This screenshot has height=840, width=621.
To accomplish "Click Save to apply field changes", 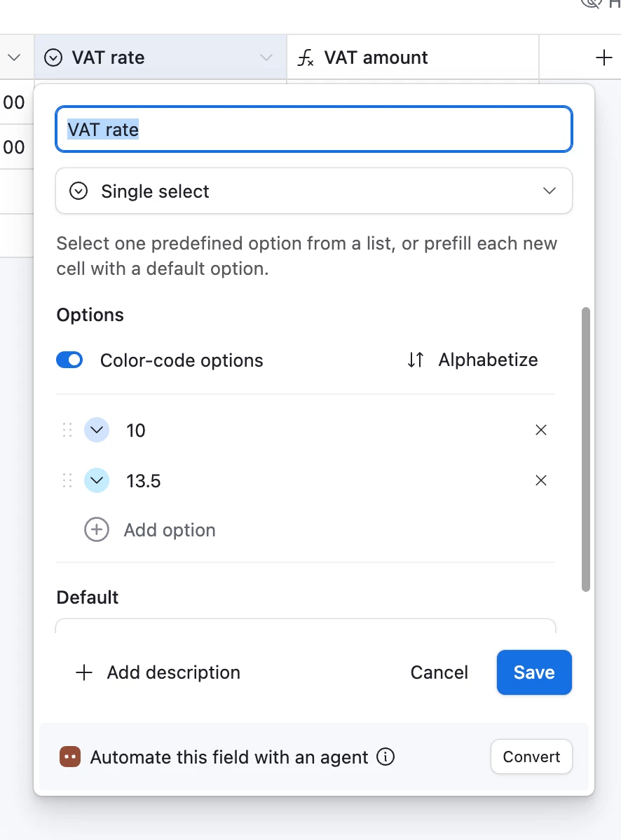I will pyautogui.click(x=534, y=672).
